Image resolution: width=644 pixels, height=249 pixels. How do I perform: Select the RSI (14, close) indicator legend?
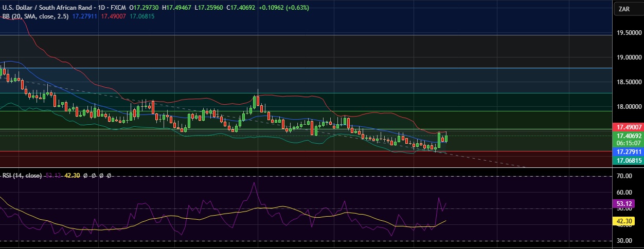(22, 176)
